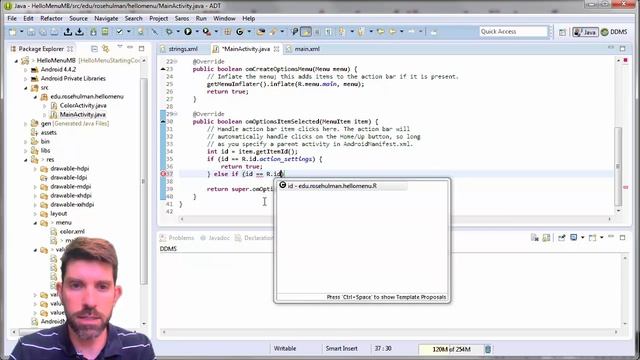
Task: Toggle Scroll Lock in console toolbar
Action: pos(546,238)
